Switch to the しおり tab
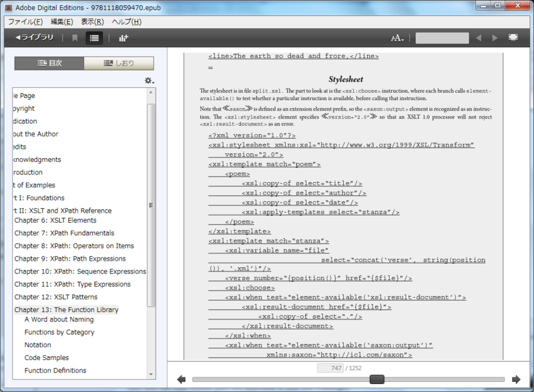534x392 pixels. [x=121, y=62]
